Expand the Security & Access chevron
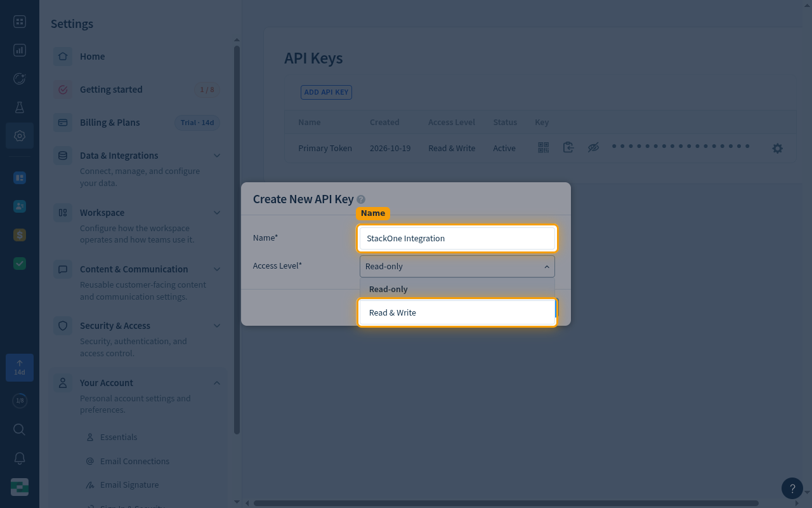This screenshot has width=812, height=508. point(217,326)
